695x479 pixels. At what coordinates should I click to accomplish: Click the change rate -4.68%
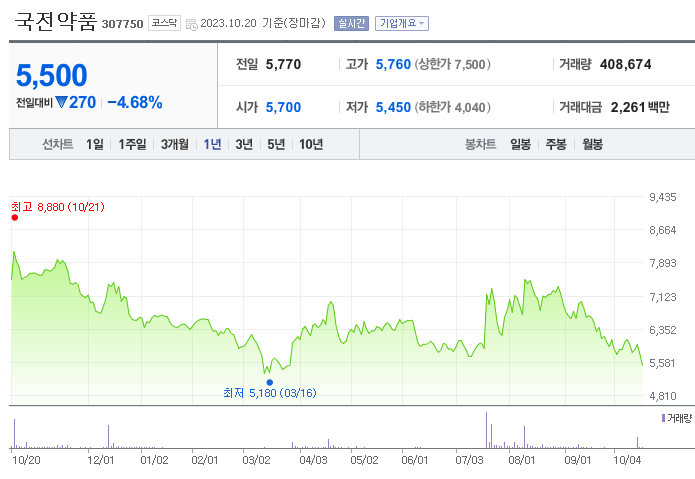[135, 102]
